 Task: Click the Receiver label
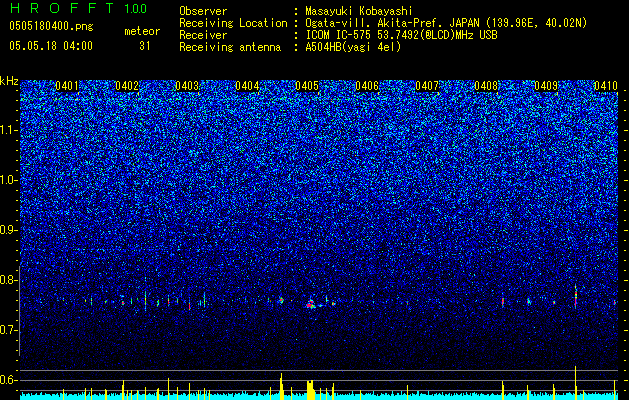tap(203, 35)
